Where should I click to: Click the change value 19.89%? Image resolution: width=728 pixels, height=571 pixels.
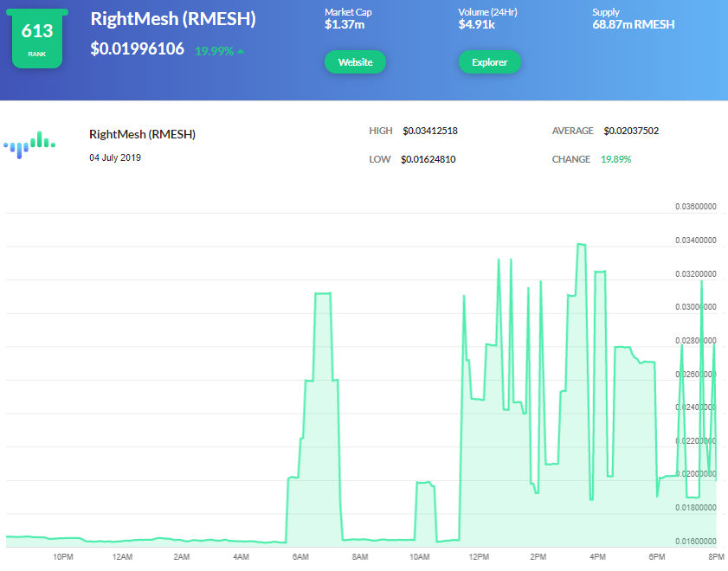(616, 159)
